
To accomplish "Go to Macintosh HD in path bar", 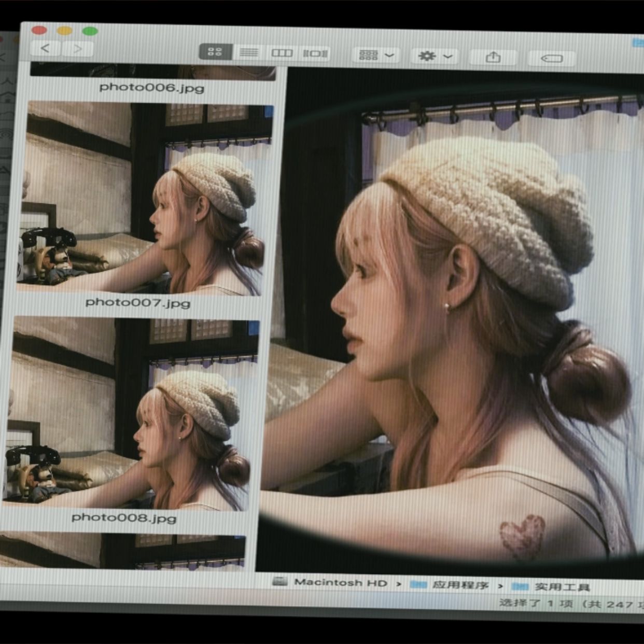I will tap(341, 583).
